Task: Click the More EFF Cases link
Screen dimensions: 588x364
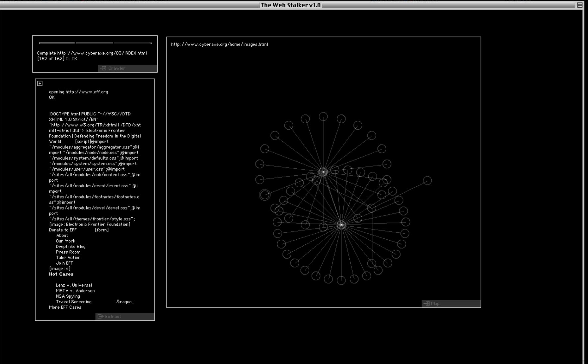Action: coord(65,307)
